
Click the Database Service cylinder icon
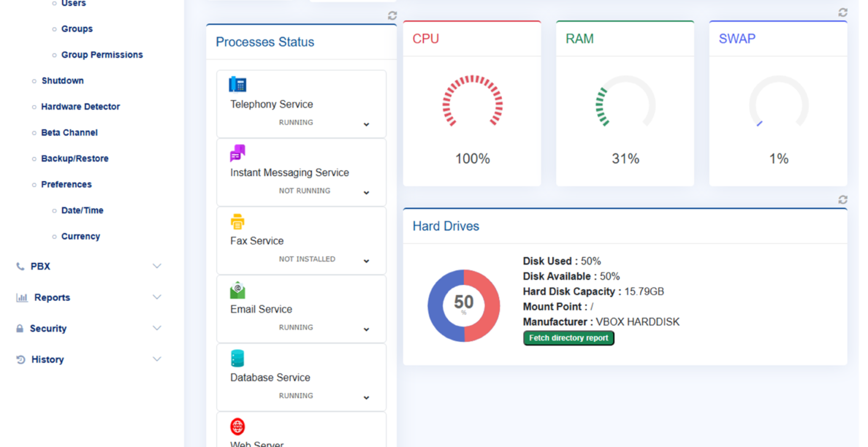coord(237,359)
